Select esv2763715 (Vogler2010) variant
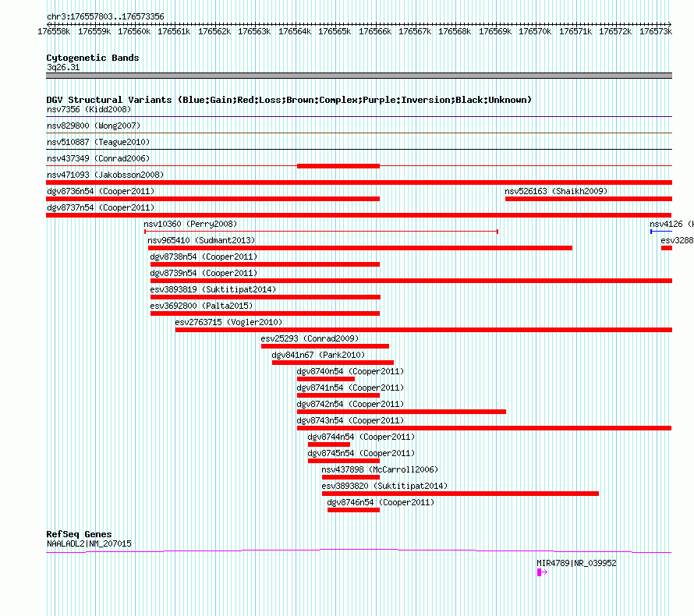 (x=228, y=322)
